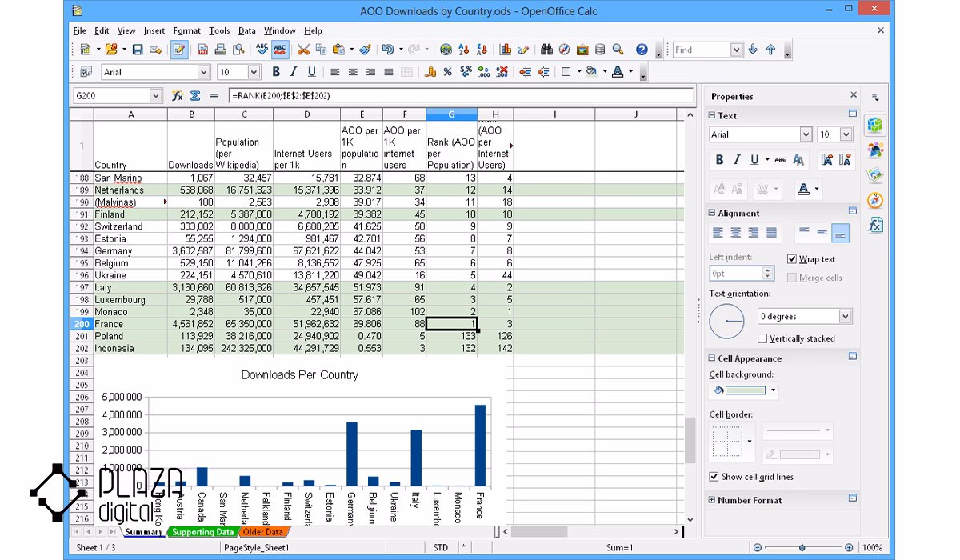Click the text orientation dial

(726, 322)
